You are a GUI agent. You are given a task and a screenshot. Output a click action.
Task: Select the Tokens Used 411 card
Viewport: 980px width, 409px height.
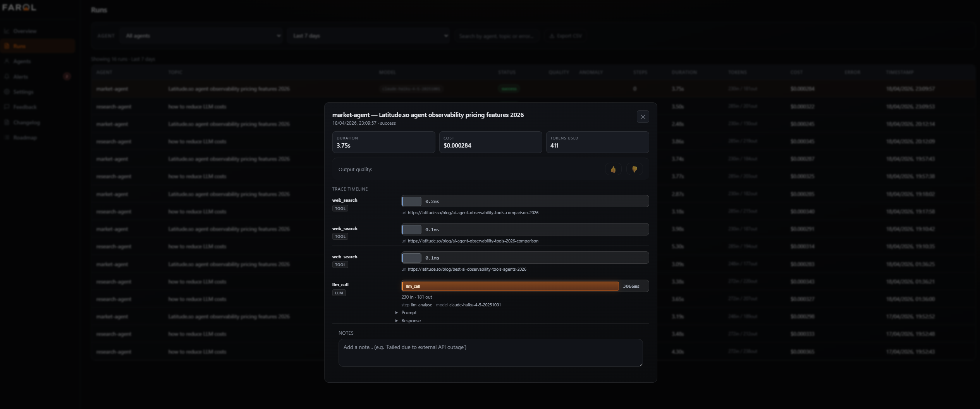597,142
